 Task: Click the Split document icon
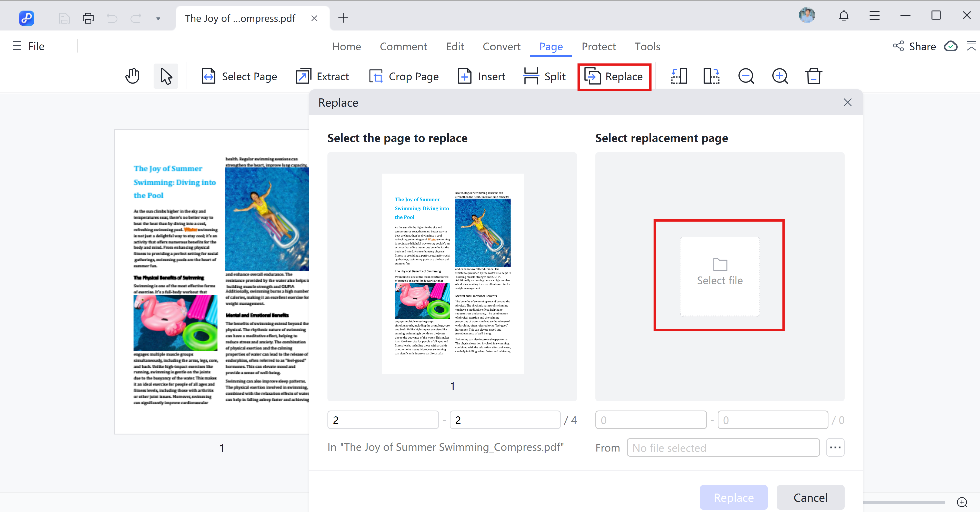[x=531, y=76]
